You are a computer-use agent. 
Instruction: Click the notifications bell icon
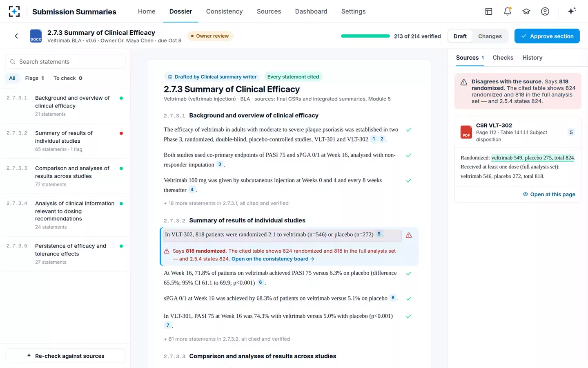(x=508, y=11)
